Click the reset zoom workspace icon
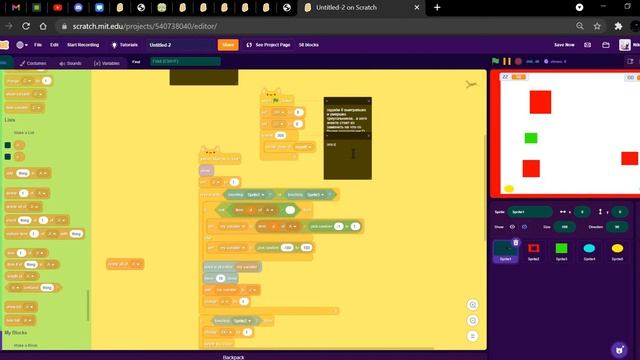Screen dimensions: 640x360 tap(472, 336)
